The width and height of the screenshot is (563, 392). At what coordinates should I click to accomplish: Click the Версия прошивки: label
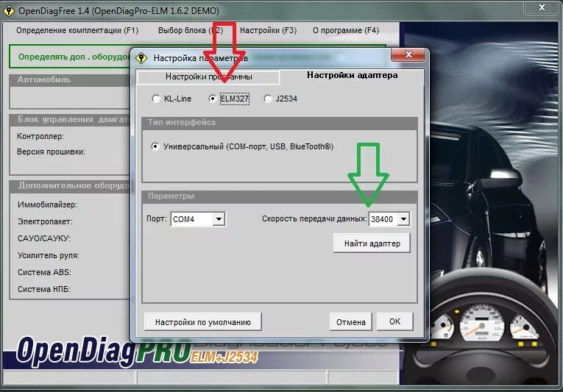pos(51,152)
